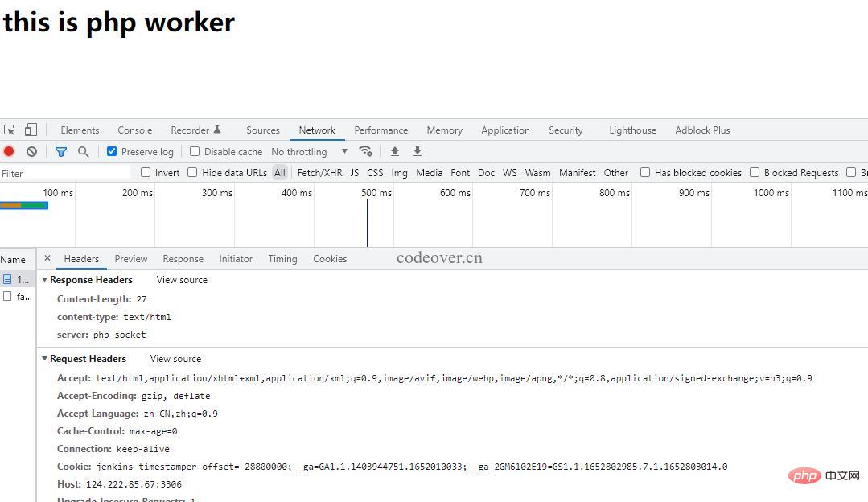Check the Invert filter checkbox
Screen dimensions: 868x502
click(146, 172)
